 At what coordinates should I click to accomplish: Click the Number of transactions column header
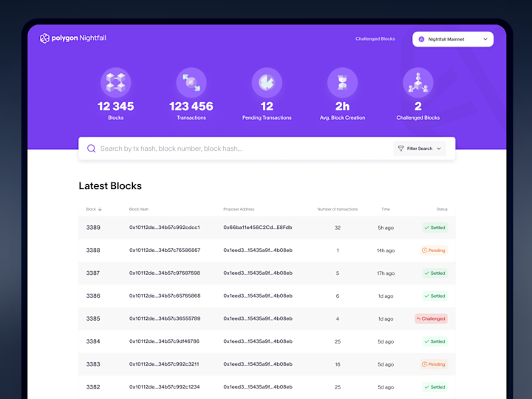click(x=337, y=209)
